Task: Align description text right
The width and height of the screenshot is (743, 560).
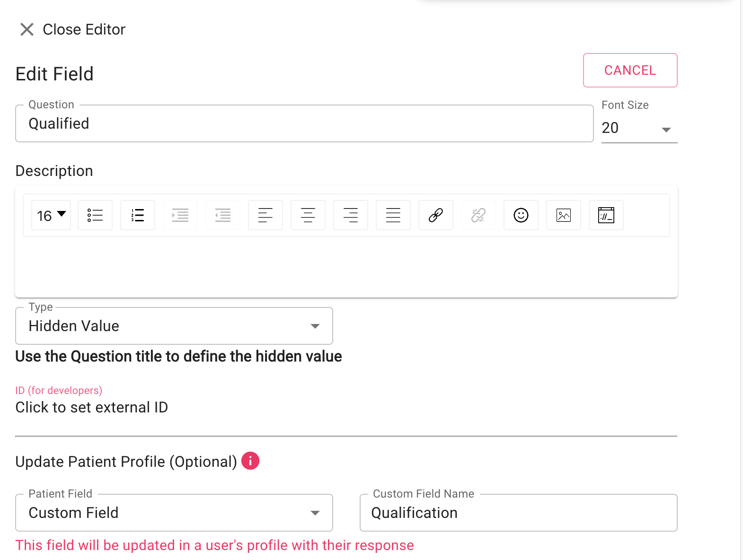Action: pos(351,215)
